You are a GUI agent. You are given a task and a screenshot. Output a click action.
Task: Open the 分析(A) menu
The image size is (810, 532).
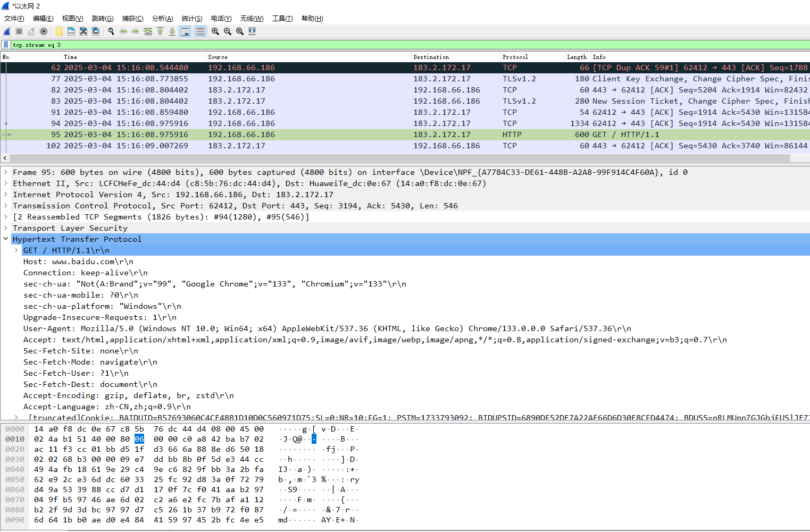pyautogui.click(x=162, y=19)
